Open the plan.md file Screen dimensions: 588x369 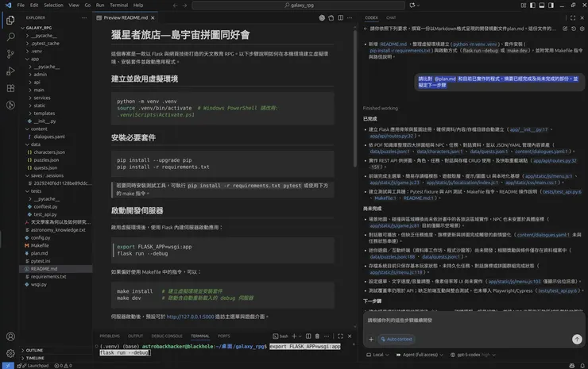click(x=40, y=253)
